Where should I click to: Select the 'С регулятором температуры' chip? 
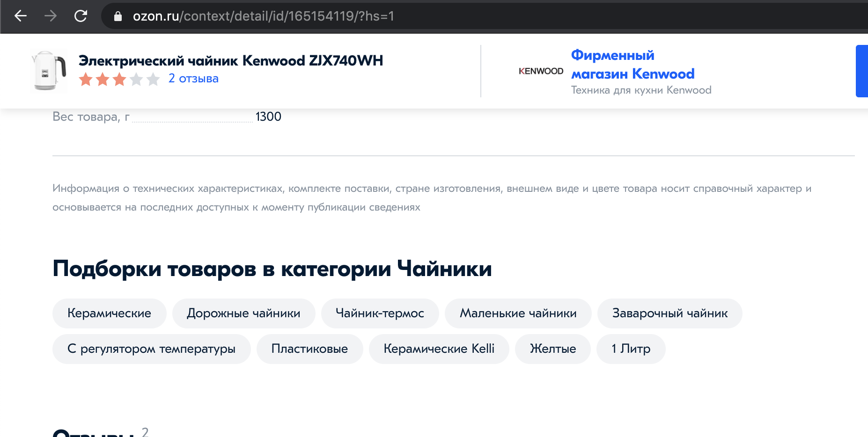(151, 349)
